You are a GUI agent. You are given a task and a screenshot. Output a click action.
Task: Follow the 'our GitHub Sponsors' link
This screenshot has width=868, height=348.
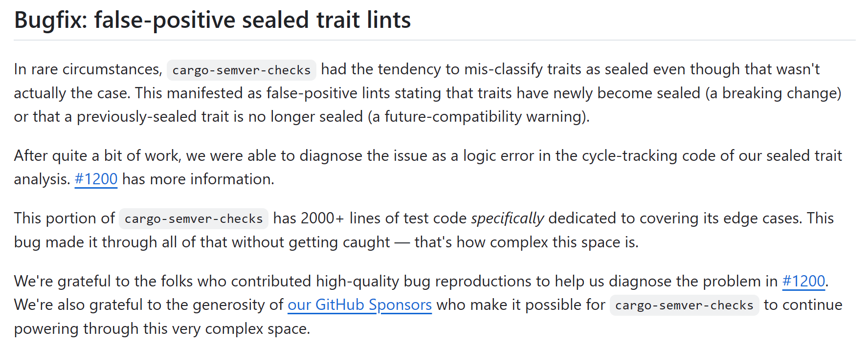[359, 305]
